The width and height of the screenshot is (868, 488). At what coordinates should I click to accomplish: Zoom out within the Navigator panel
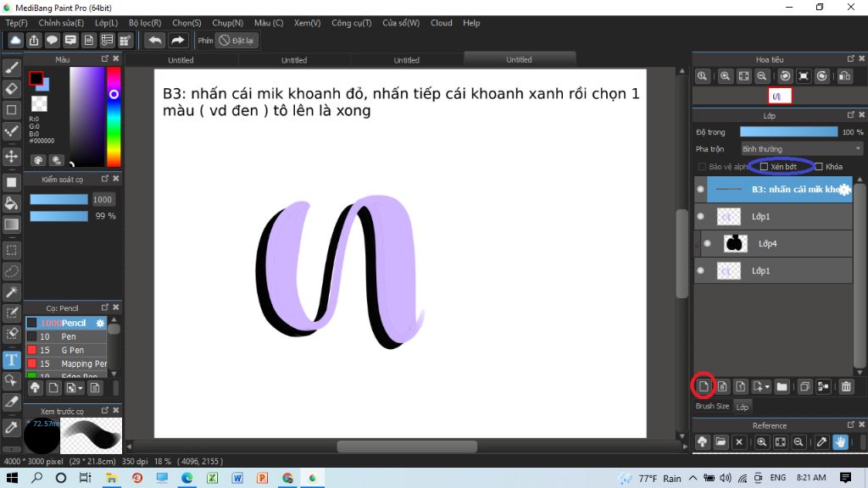(762, 76)
